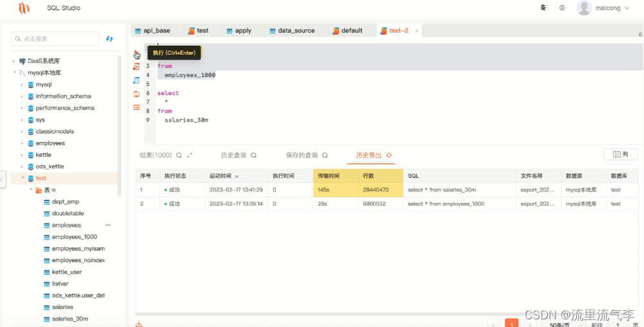Click the 2023-02-17 13:41:29 start time cell
644x327 pixels.
pyautogui.click(x=236, y=190)
